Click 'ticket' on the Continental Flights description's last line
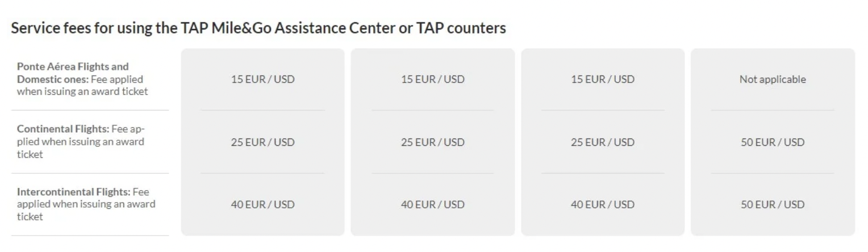Viewport: 868px width, 252px height. [30, 154]
